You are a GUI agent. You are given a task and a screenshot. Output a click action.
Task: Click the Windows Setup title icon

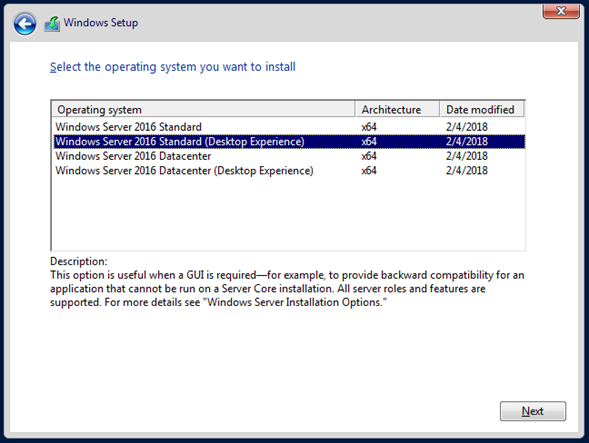click(x=52, y=24)
